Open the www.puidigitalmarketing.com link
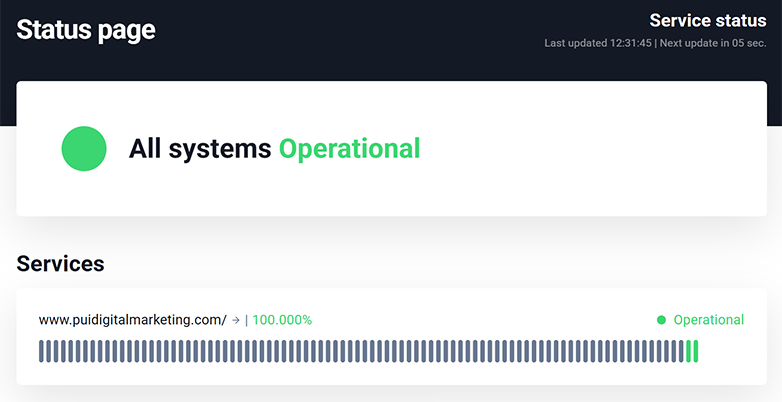 (x=132, y=320)
